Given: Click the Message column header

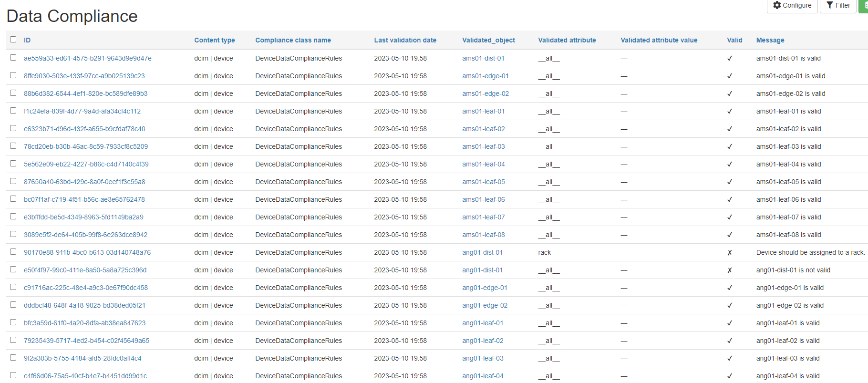Looking at the screenshot, I should (x=770, y=41).
